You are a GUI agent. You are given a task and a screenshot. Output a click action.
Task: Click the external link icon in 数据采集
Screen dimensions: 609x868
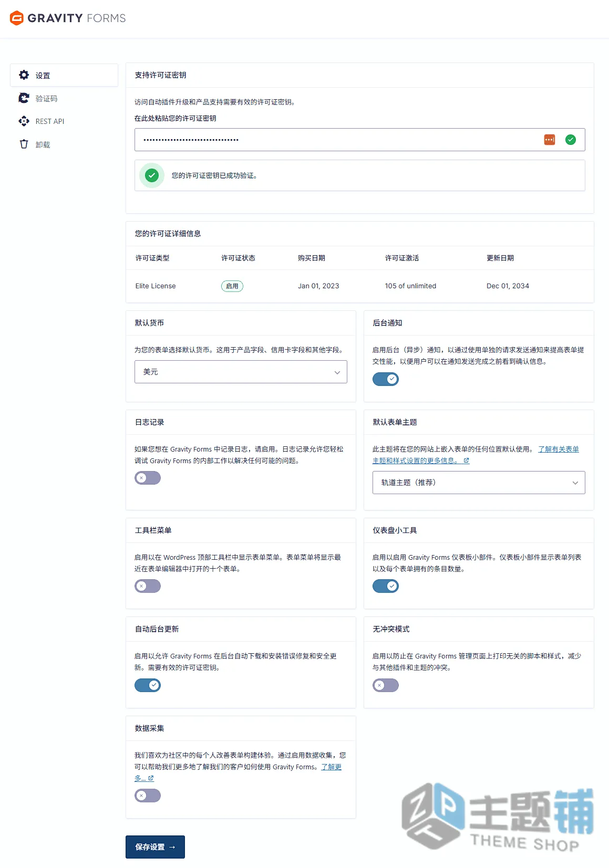(151, 778)
